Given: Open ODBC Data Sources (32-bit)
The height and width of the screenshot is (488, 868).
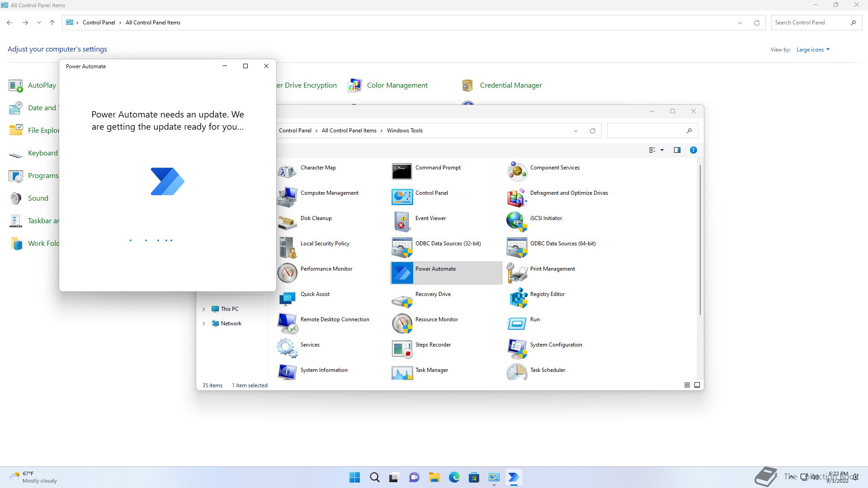Looking at the screenshot, I should [x=402, y=248].
